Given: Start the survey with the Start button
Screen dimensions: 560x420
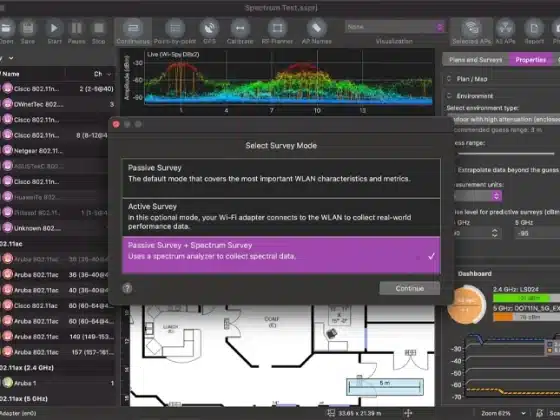Looking at the screenshot, I should (x=54, y=28).
